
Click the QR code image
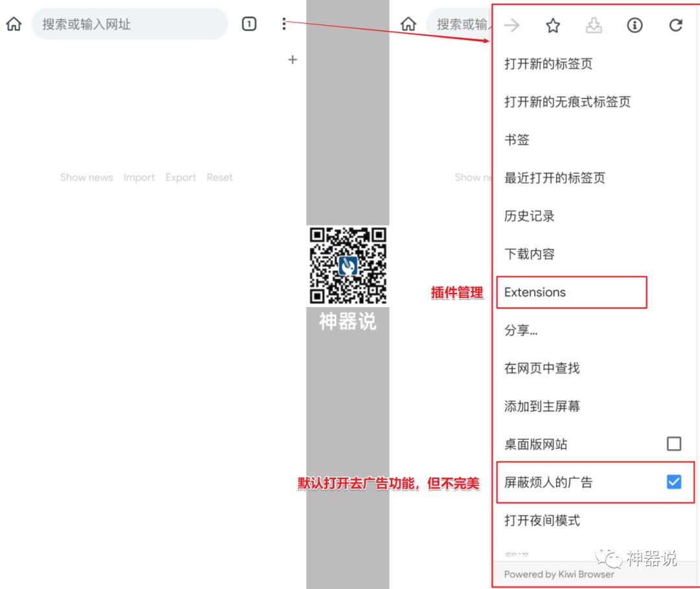tap(348, 266)
